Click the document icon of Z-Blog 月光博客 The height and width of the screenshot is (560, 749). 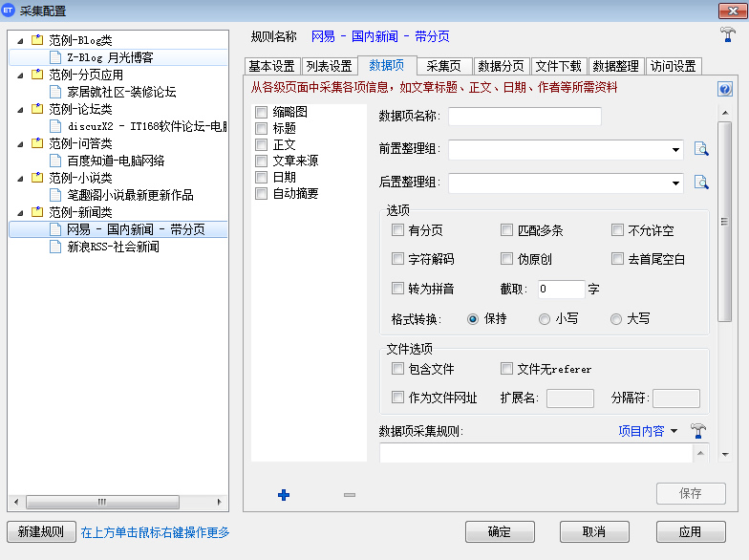(55, 57)
